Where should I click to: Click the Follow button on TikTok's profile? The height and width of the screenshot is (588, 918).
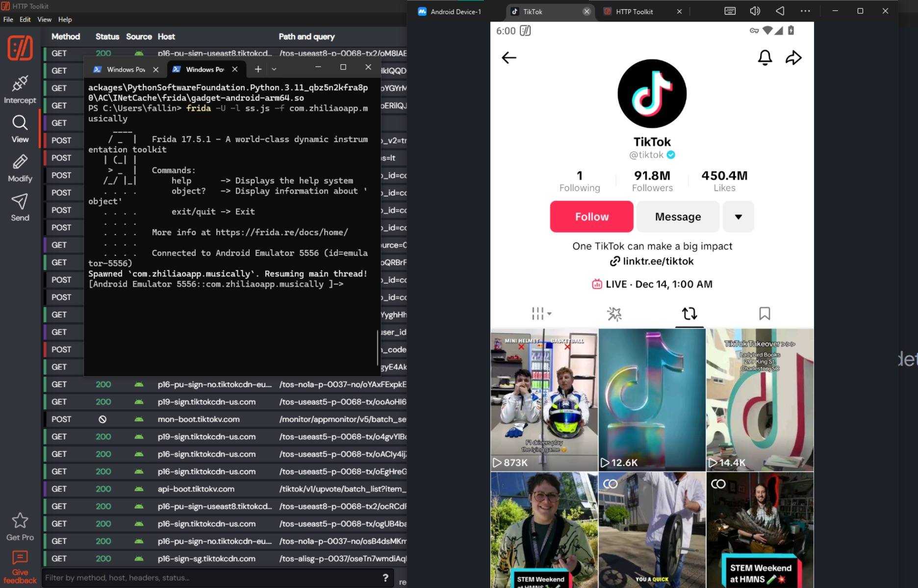(591, 217)
